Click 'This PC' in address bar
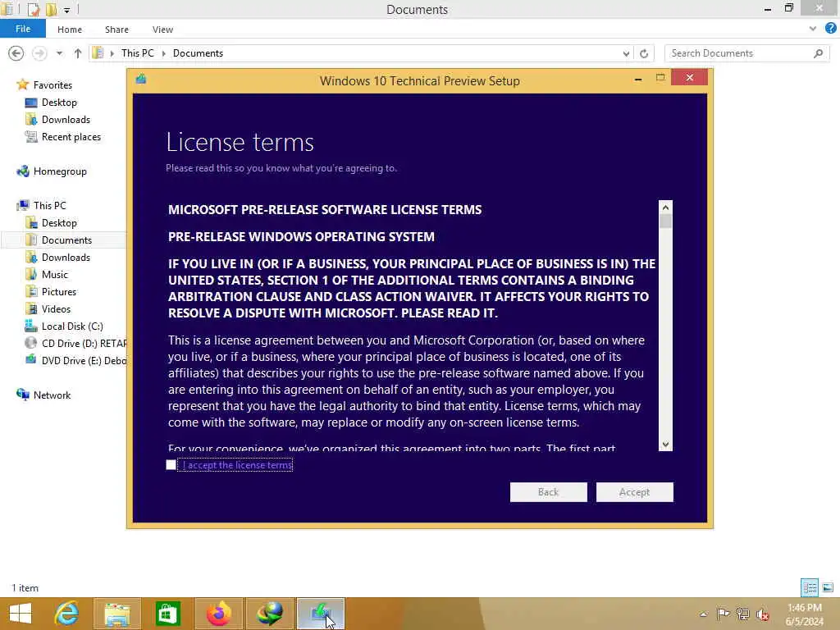This screenshot has height=630, width=840. (x=137, y=53)
